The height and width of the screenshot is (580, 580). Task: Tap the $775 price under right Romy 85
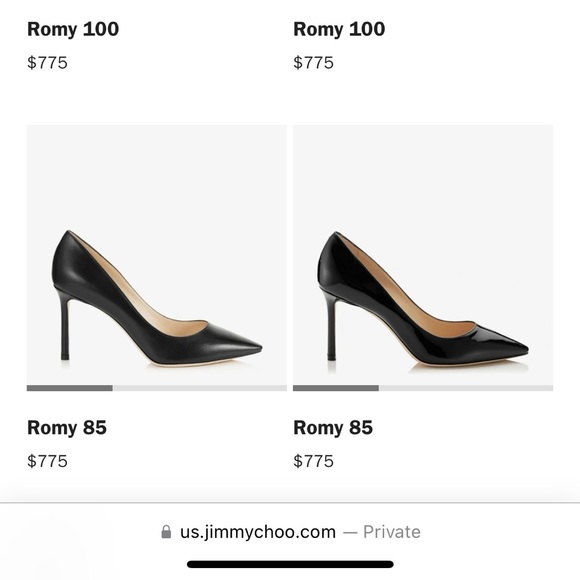click(313, 461)
